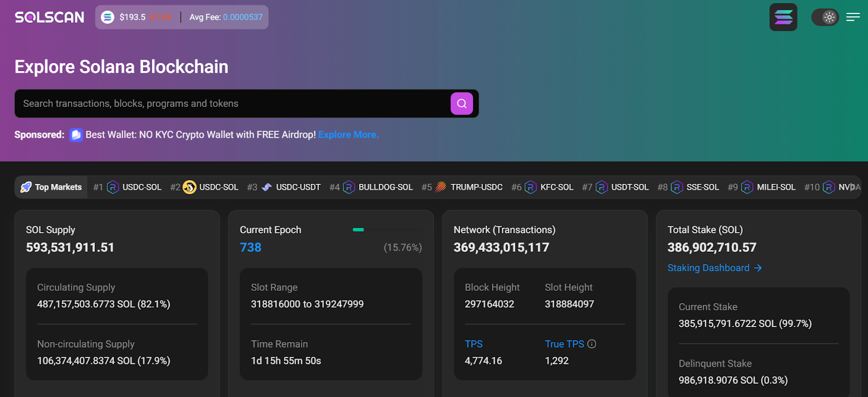
Task: Select Slot Height 318884097
Action: [570, 304]
